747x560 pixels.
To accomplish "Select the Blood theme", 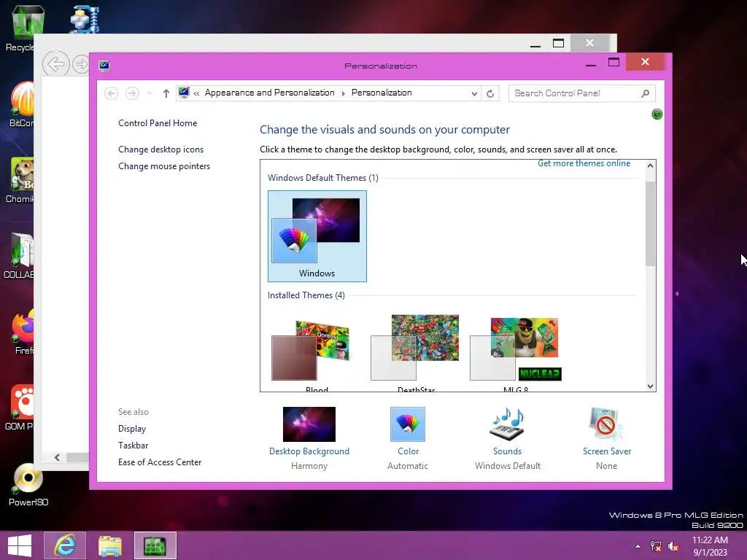I will click(317, 352).
